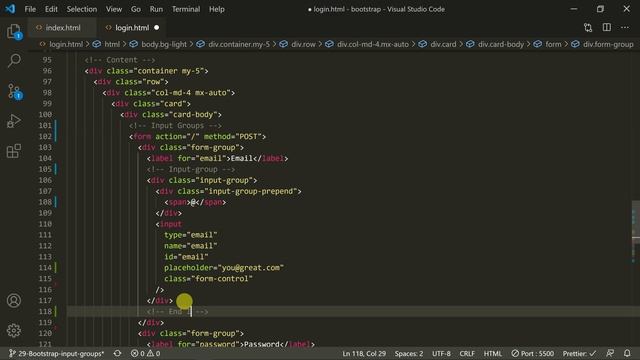Click the Open Changes compare icon
This screenshot has width=640, height=360.
point(588,27)
